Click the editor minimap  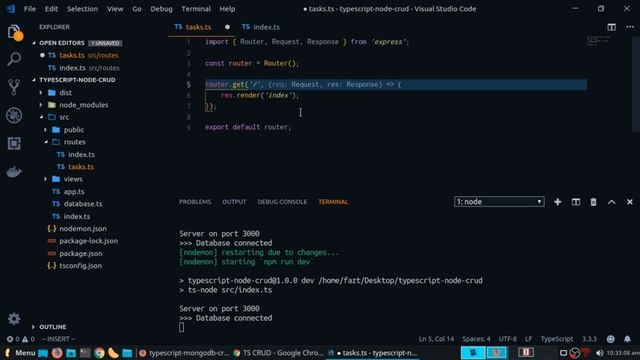(x=599, y=40)
